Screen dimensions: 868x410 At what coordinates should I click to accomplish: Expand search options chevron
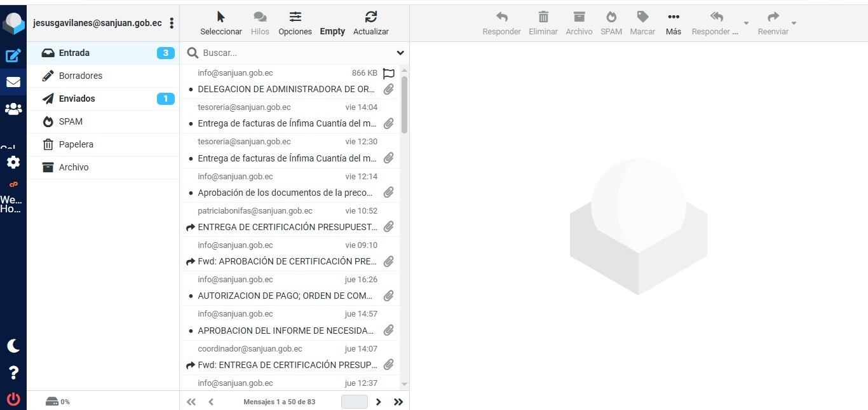click(x=400, y=53)
